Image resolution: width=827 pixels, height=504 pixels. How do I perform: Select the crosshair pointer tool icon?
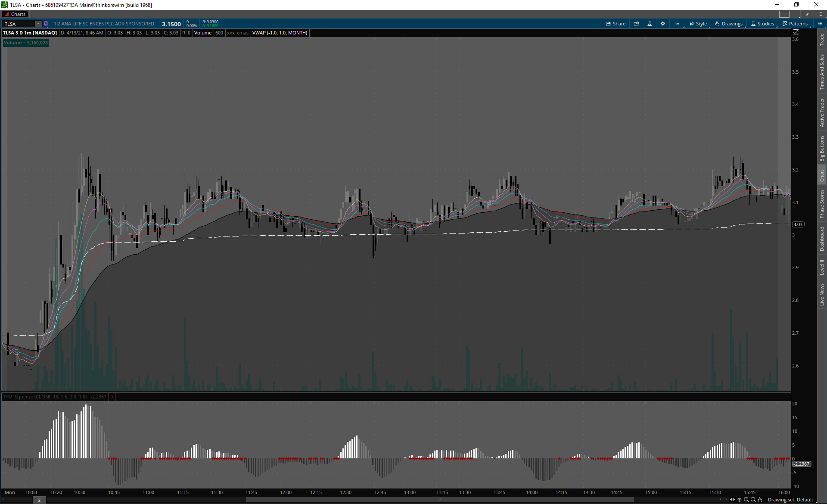point(740,500)
